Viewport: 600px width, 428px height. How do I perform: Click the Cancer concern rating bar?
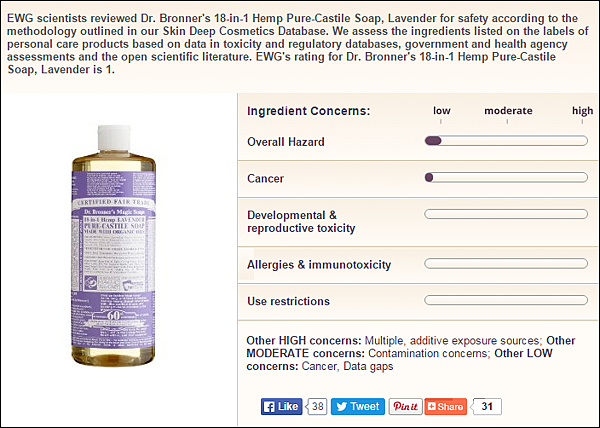point(506,177)
